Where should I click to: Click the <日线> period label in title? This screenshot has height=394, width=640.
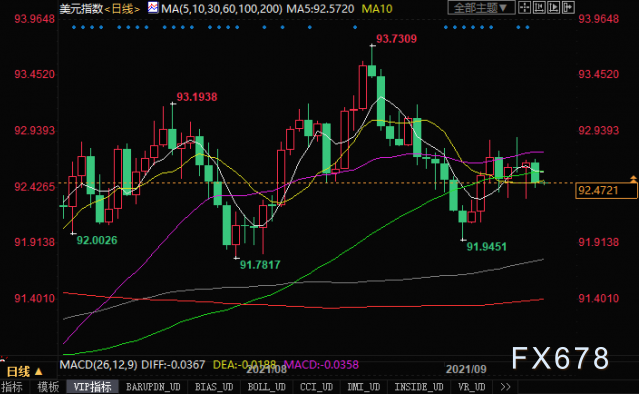coord(123,9)
